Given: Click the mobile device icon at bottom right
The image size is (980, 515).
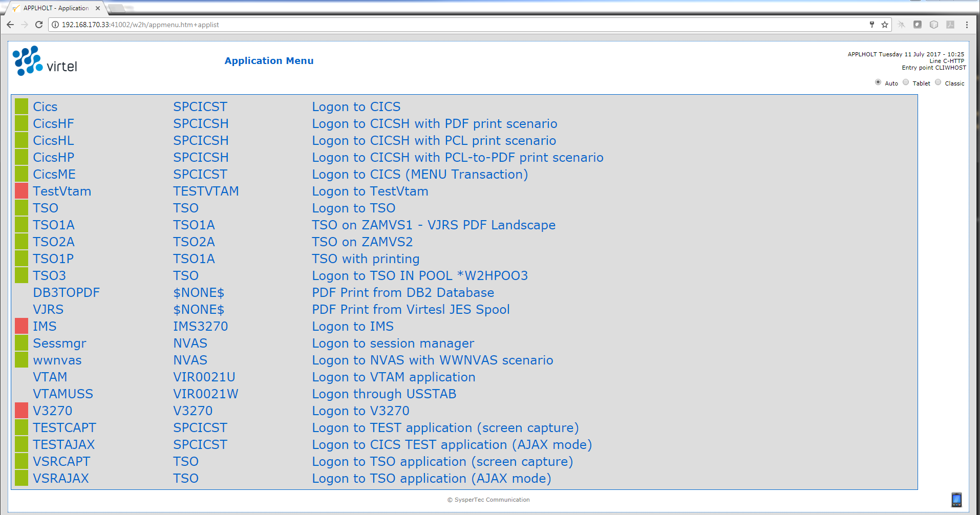Looking at the screenshot, I should pyautogui.click(x=956, y=500).
